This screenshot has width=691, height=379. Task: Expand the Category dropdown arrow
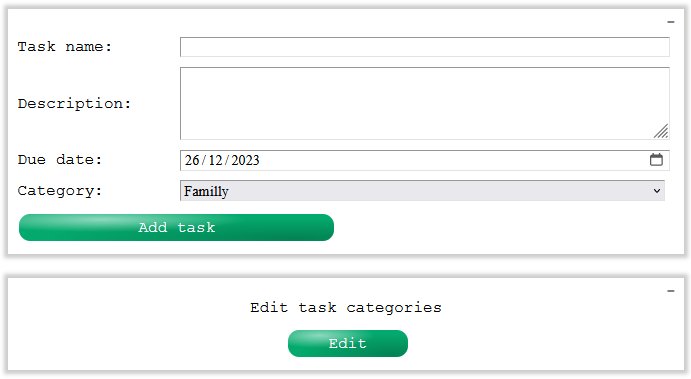(x=657, y=191)
